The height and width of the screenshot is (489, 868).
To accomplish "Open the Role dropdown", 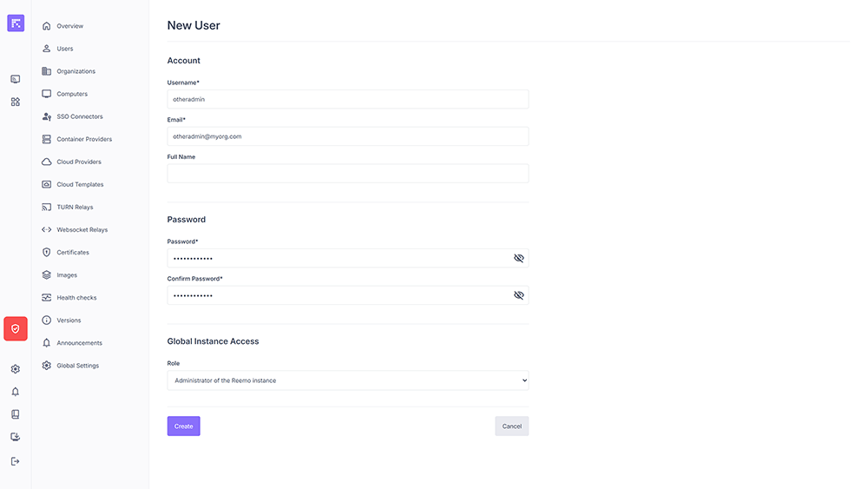I will tap(347, 380).
